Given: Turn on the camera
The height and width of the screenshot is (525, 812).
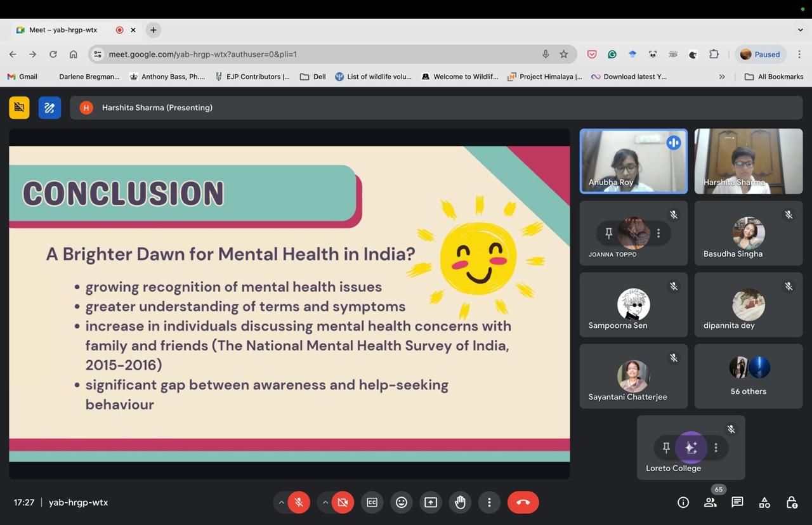Looking at the screenshot, I should (343, 502).
